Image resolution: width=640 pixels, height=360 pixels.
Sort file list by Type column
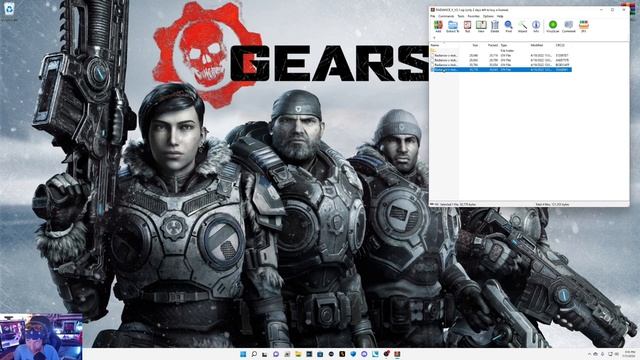pyautogui.click(x=504, y=45)
